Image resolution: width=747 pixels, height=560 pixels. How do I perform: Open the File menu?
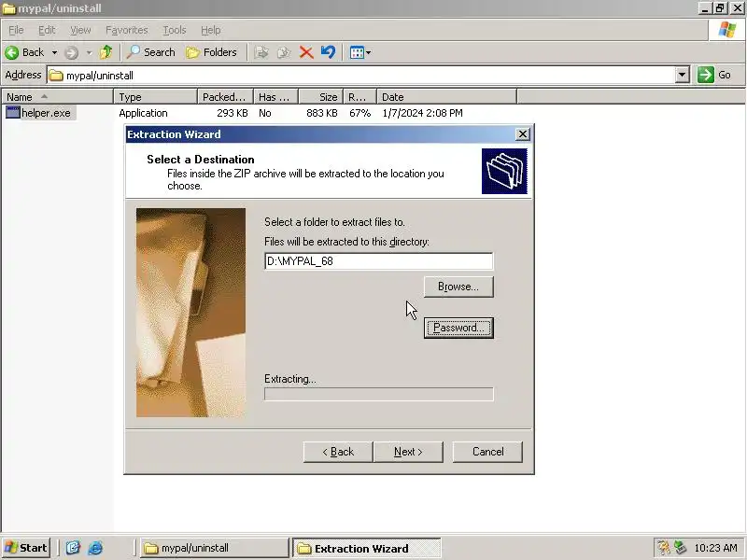click(x=16, y=30)
